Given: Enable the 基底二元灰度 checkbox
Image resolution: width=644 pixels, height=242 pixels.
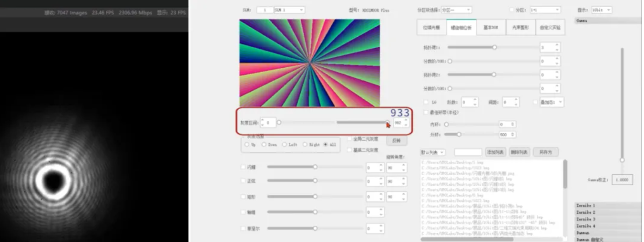Looking at the screenshot, I should [x=350, y=150].
